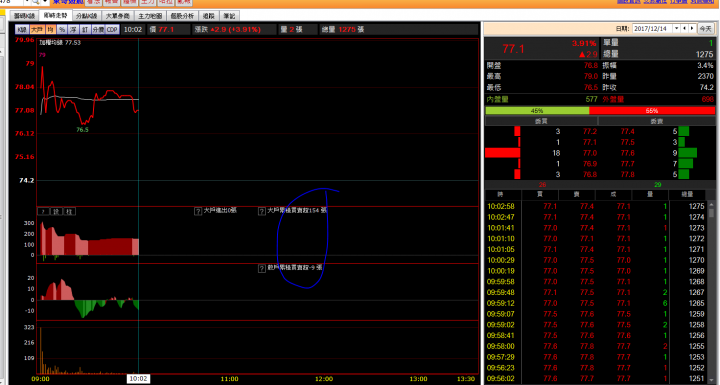Click the 委賣 column header
Screen dimensions: 720x385
[657, 121]
